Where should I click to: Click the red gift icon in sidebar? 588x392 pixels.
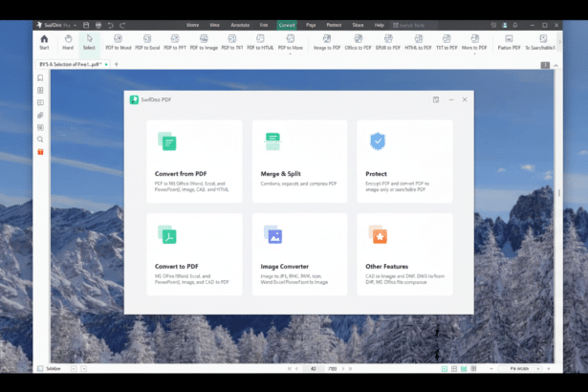coord(40,151)
